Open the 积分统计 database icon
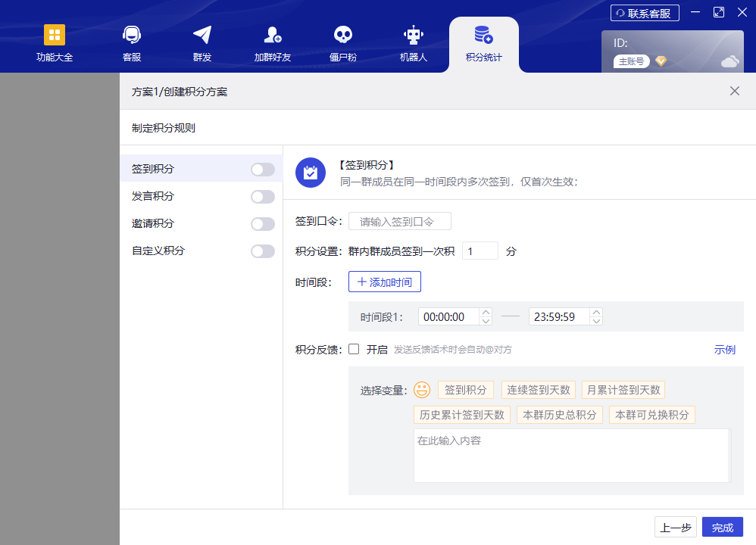756x545 pixels. pyautogui.click(x=483, y=35)
